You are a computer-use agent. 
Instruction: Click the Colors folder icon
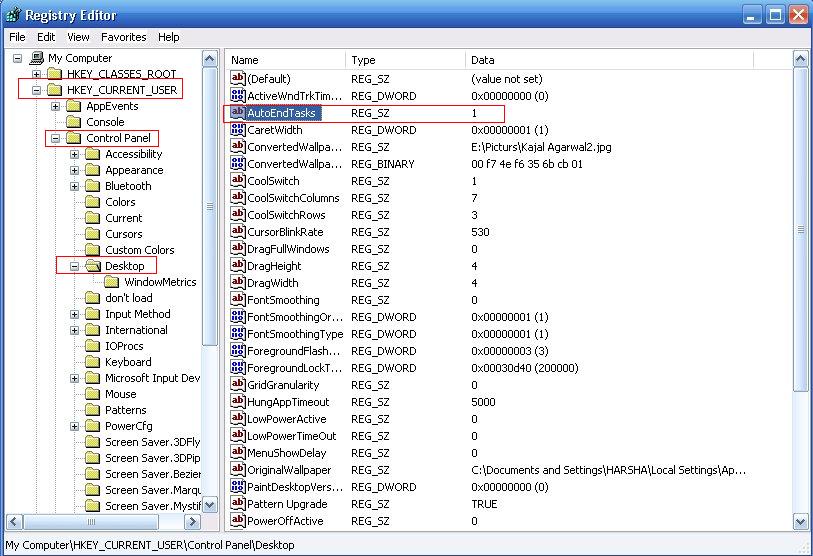click(93, 202)
